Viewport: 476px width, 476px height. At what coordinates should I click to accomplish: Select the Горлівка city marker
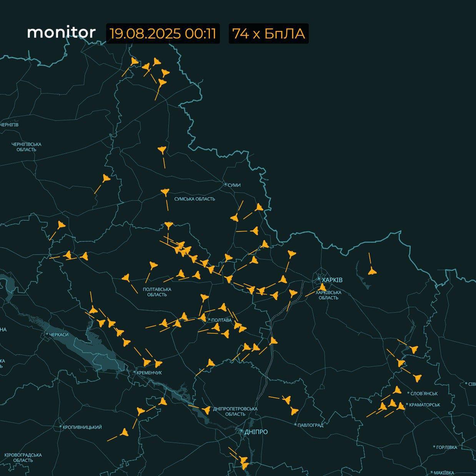pos(434,447)
